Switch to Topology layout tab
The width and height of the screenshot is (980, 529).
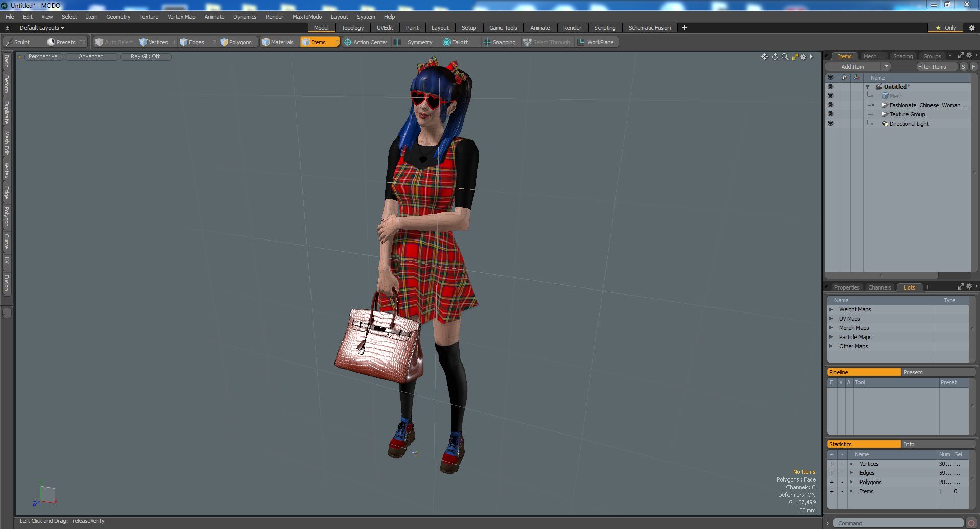[352, 28]
